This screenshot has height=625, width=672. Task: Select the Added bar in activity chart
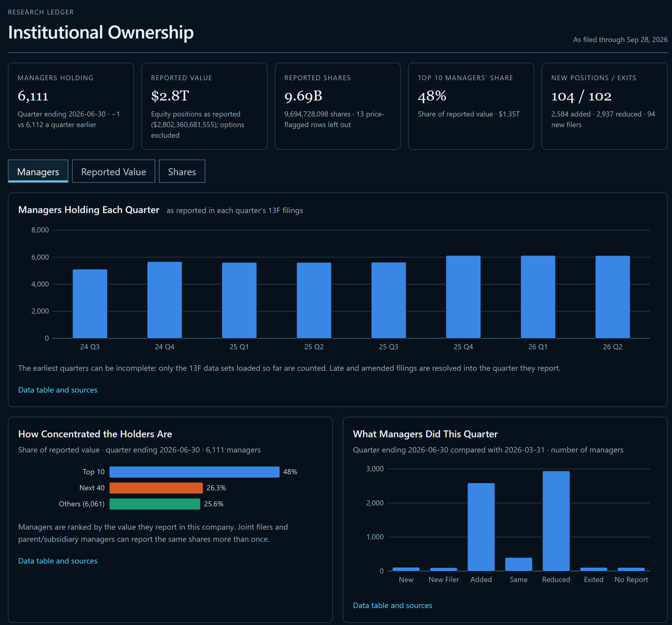point(481,527)
